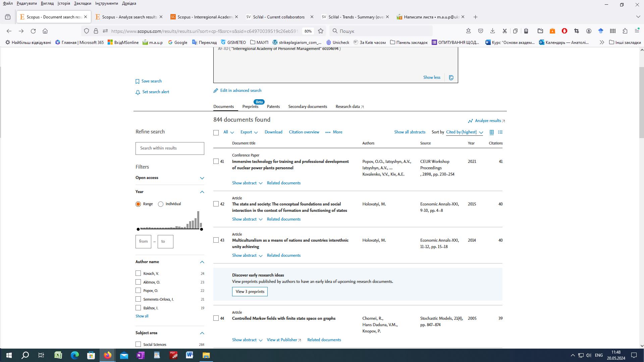Switch to the Patents tab
Viewport: 644px width, 362px height.
273,107
